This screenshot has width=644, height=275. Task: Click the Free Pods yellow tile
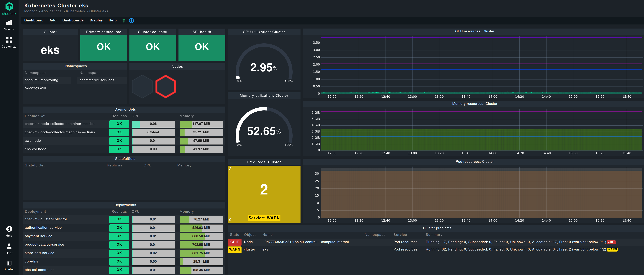[x=264, y=194]
